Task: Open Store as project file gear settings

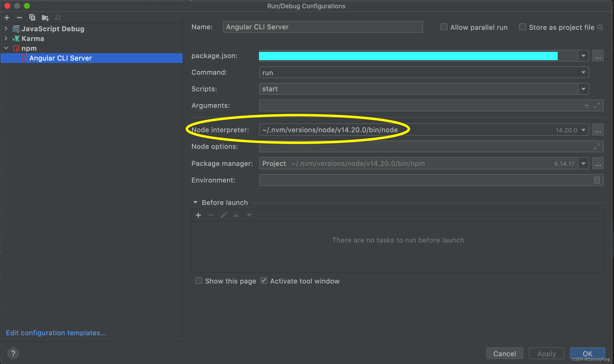Action: coord(600,27)
